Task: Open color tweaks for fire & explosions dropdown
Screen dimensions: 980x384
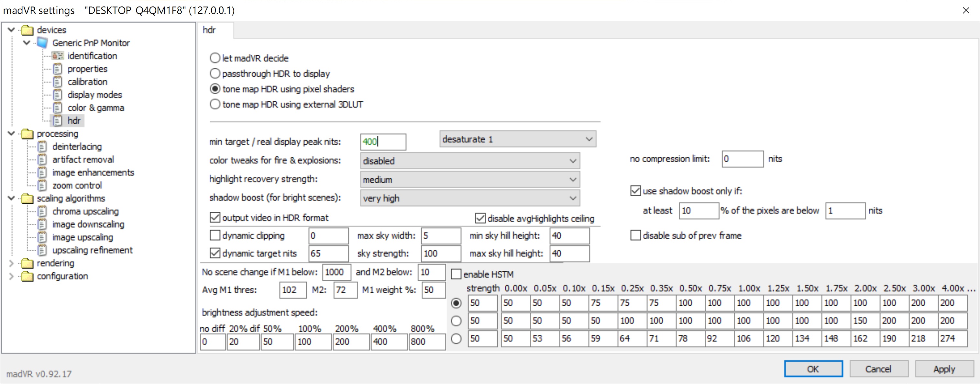Action: pyautogui.click(x=470, y=161)
